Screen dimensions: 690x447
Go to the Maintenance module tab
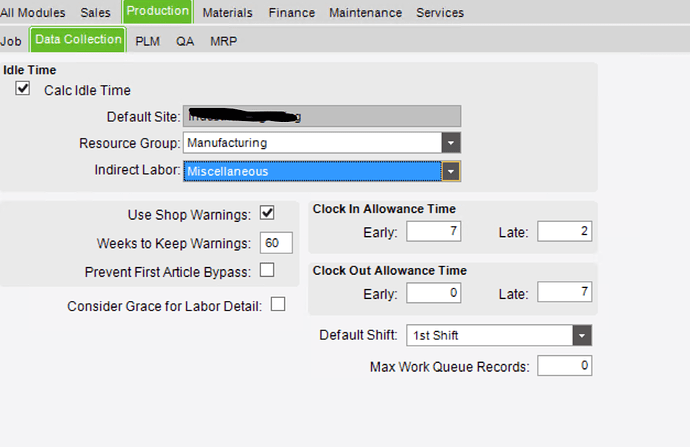pos(366,13)
